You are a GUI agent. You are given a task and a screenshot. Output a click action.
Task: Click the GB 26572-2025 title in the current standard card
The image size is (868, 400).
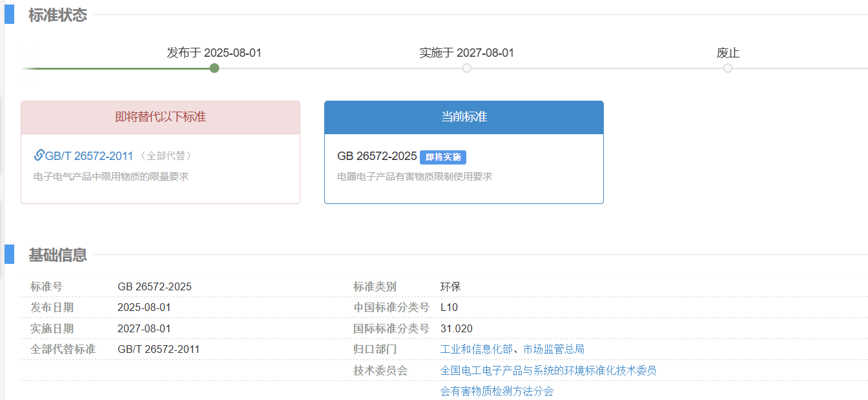(377, 156)
